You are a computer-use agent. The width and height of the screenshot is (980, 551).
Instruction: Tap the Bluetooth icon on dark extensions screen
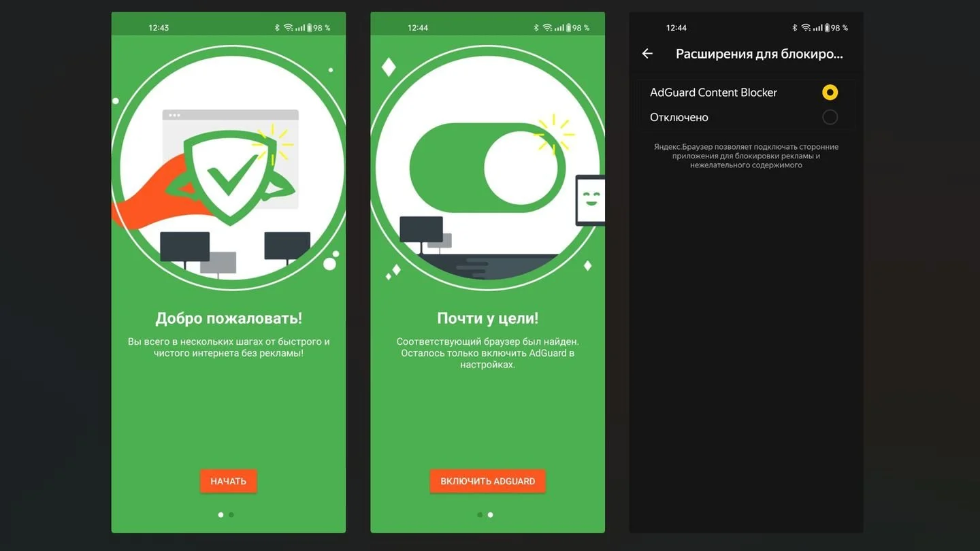[794, 28]
